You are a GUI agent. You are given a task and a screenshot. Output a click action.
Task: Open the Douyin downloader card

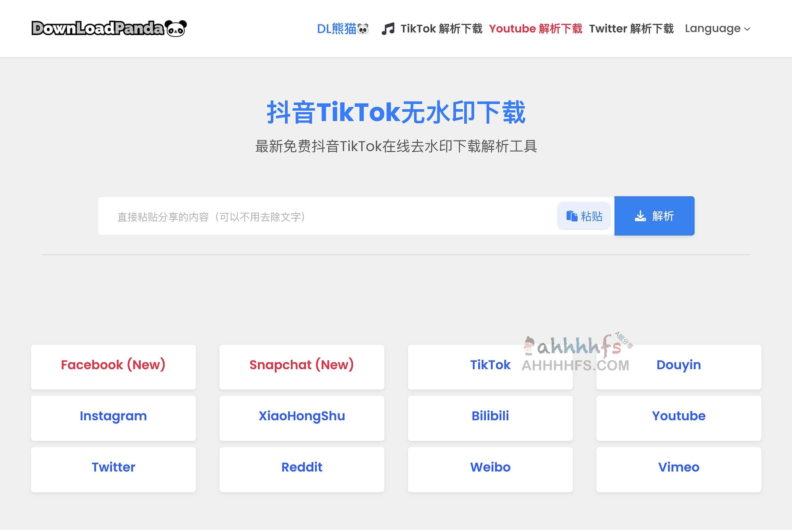point(678,366)
